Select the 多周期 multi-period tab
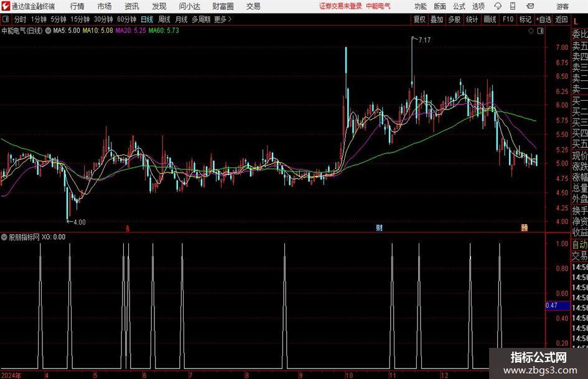 [x=200, y=19]
